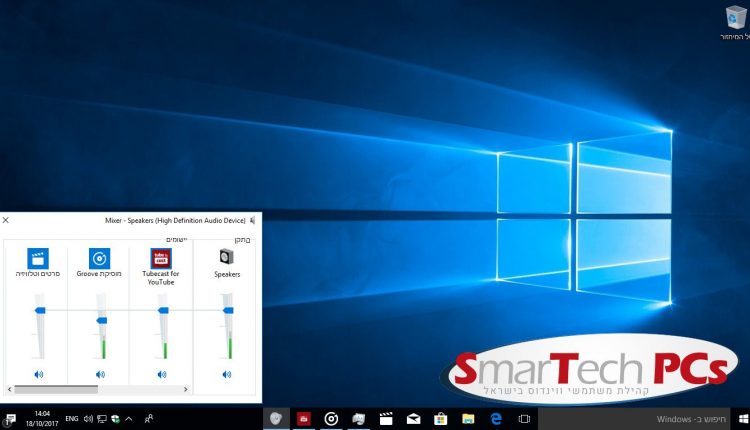
Task: Click the mixer scrollbar left arrow
Action: point(10,389)
